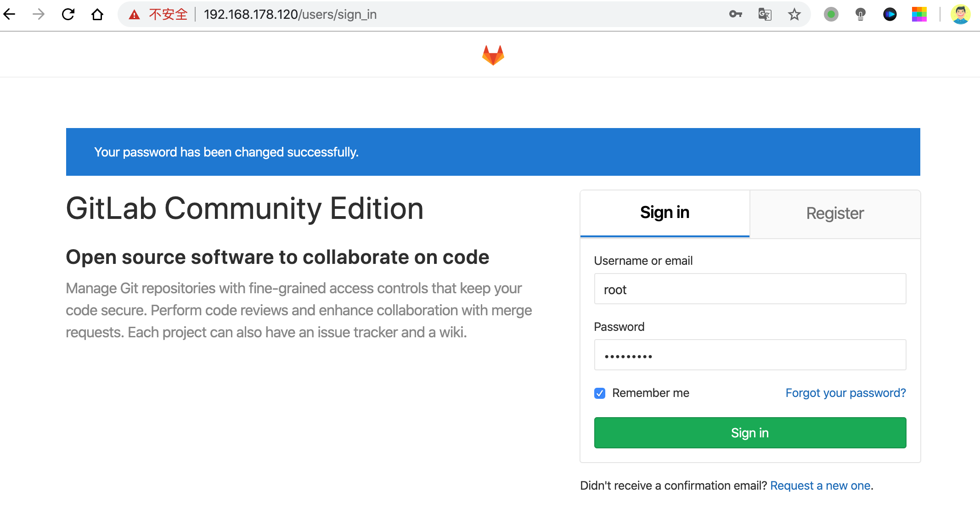
Task: Click the red not-secure warning triangle
Action: [x=134, y=15]
